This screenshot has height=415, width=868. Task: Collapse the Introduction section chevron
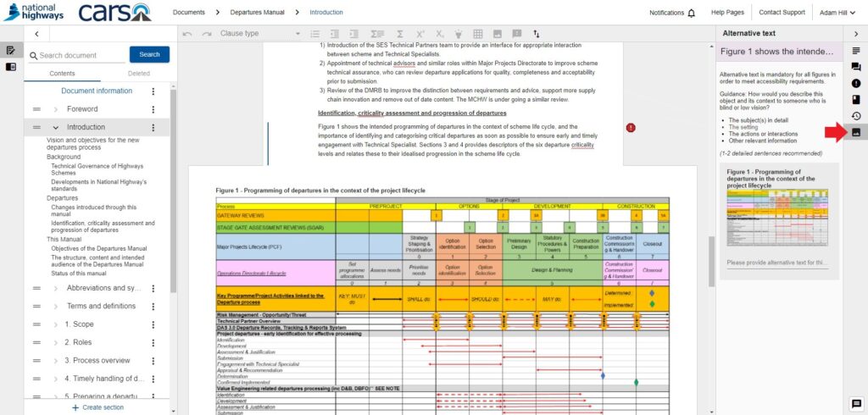(56, 128)
